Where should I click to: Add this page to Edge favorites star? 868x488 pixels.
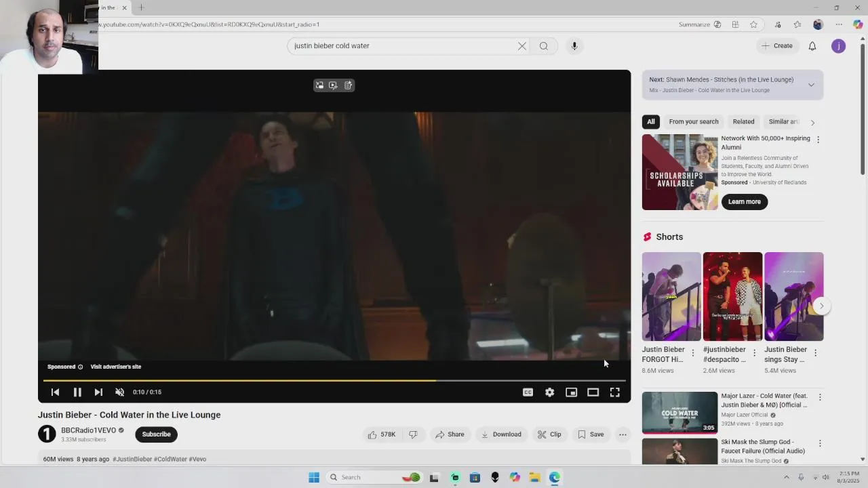pyautogui.click(x=753, y=25)
